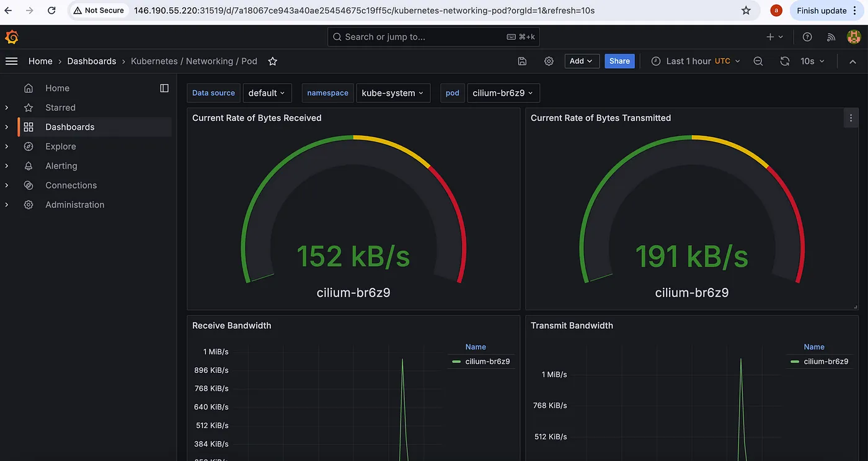Star this dashboard as favorite

point(272,61)
